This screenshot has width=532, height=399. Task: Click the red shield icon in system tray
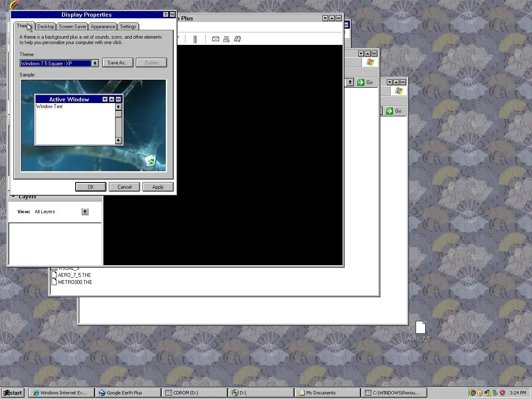tap(502, 393)
